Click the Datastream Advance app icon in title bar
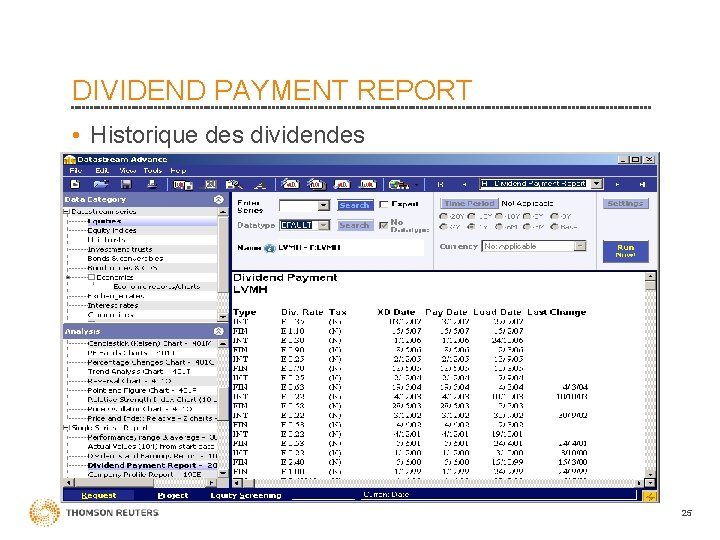720x540 pixels. (x=69, y=159)
